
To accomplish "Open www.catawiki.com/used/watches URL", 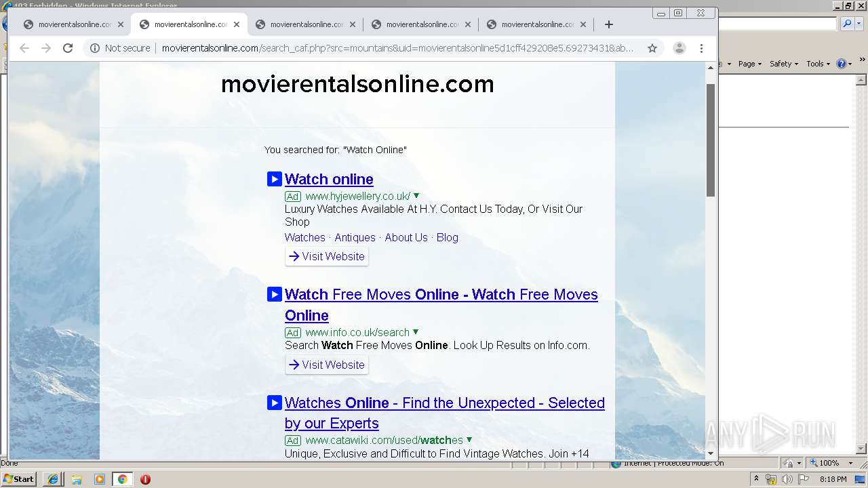I will tap(384, 440).
